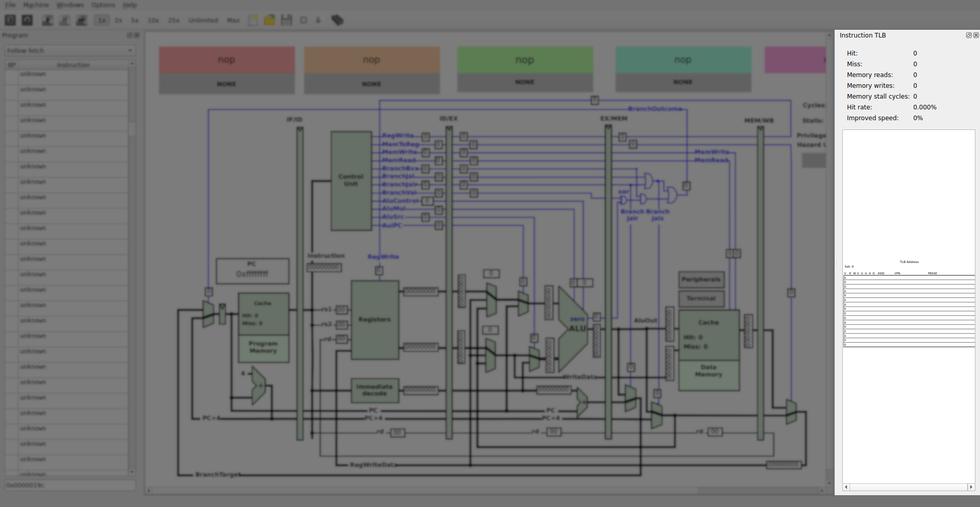Open the File menu

[x=10, y=5]
